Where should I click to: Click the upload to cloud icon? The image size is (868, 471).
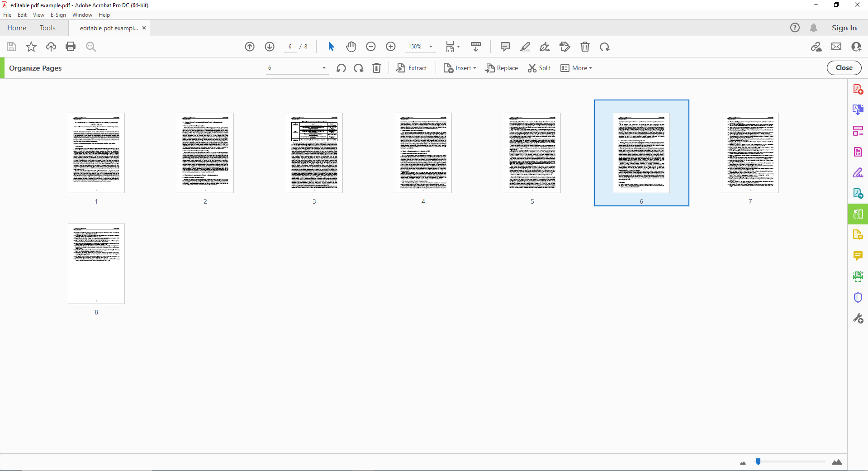[51, 47]
